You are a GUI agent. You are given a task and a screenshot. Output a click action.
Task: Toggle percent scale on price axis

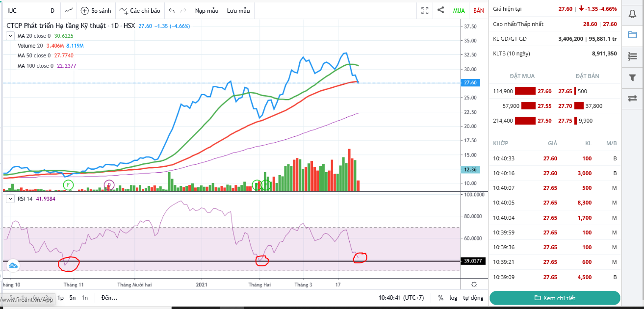(x=440, y=298)
